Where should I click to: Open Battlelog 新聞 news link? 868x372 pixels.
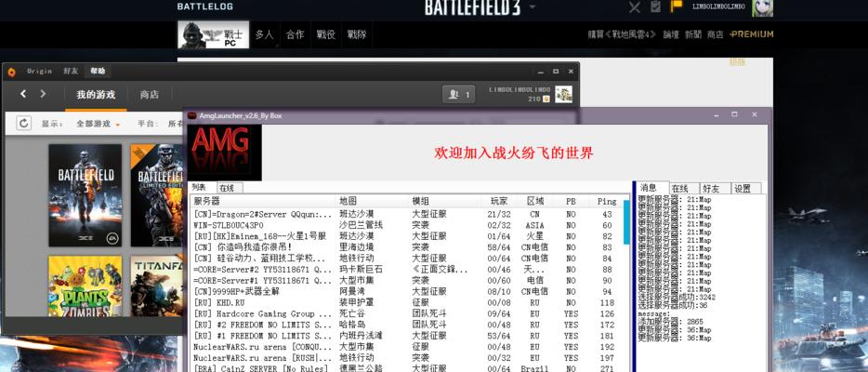click(693, 34)
